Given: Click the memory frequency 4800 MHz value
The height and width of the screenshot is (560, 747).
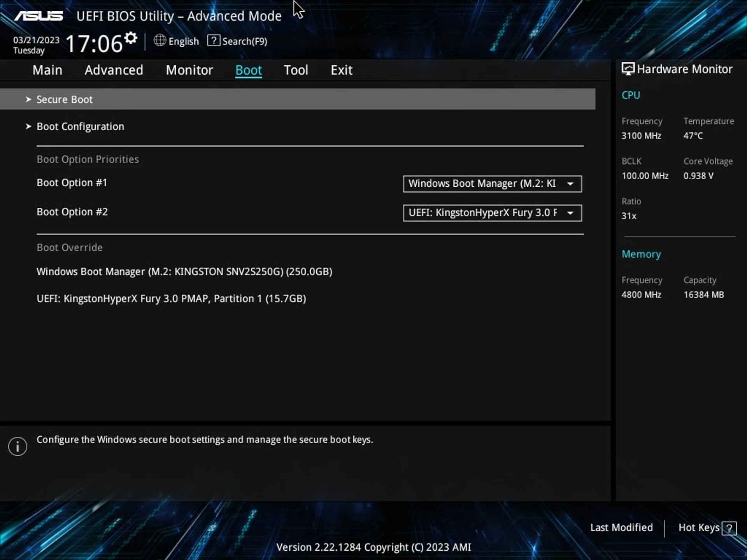Looking at the screenshot, I should (x=641, y=295).
